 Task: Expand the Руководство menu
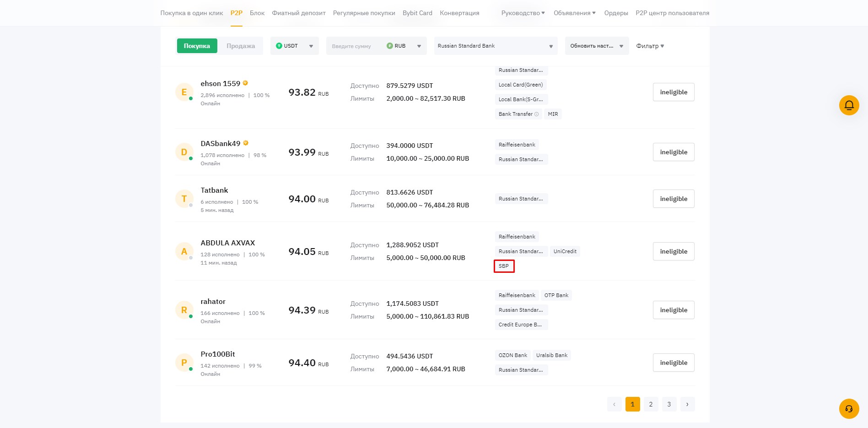(523, 13)
